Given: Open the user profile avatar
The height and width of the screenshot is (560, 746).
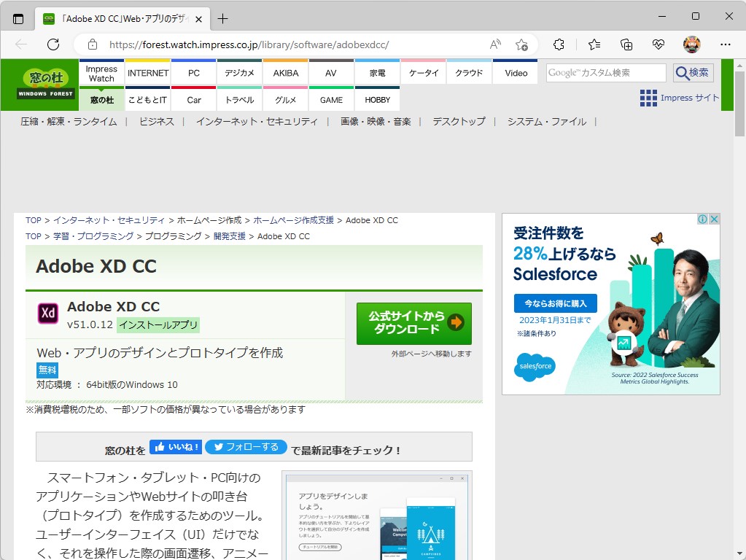Looking at the screenshot, I should tap(692, 44).
